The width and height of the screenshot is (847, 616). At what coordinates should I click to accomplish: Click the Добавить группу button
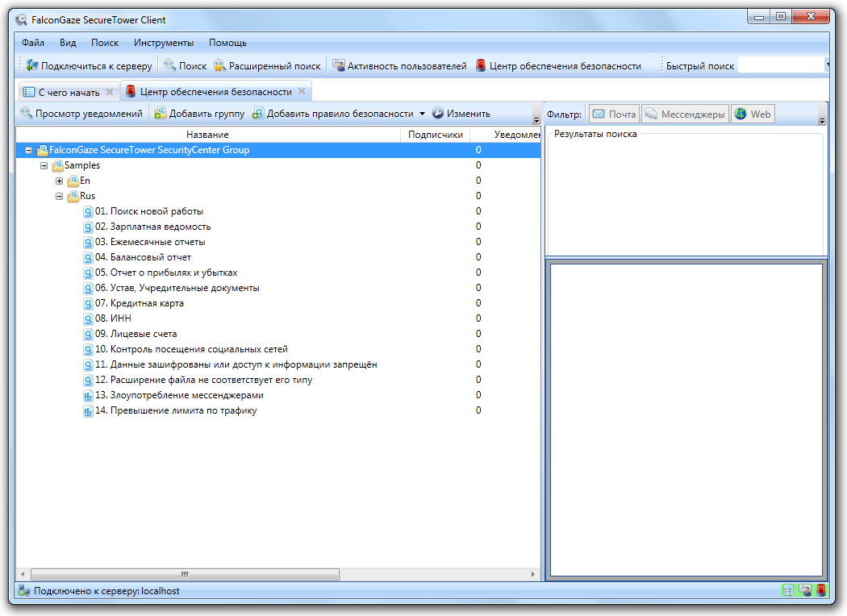[199, 114]
